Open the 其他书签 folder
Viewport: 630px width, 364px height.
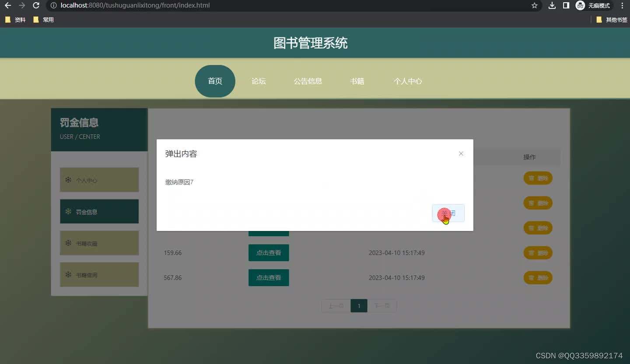[612, 20]
